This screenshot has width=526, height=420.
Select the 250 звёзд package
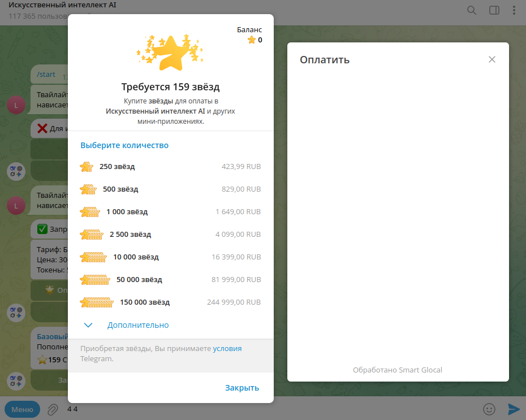pos(171,167)
